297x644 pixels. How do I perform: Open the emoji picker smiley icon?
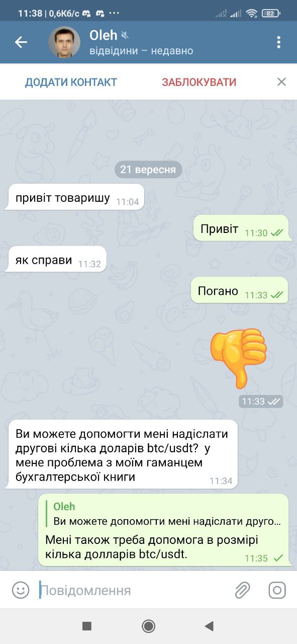21,590
